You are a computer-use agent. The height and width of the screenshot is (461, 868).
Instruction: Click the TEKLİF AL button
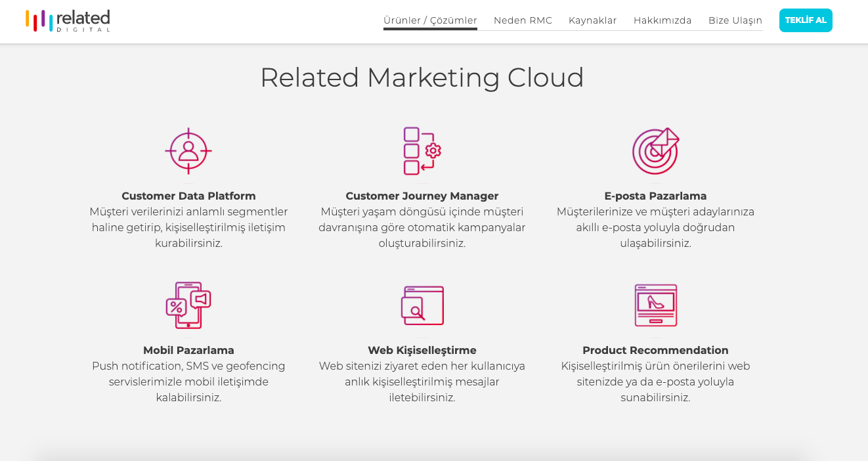pos(806,20)
